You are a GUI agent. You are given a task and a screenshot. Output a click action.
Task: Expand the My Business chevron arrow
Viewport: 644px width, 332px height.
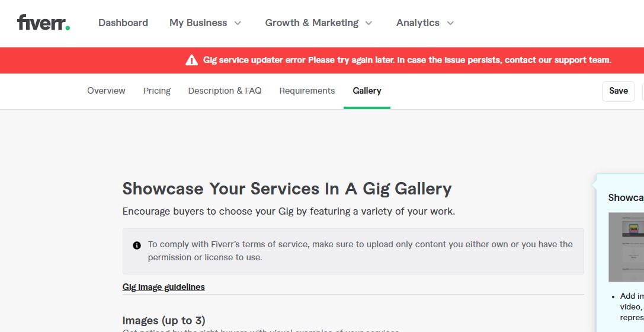238,23
